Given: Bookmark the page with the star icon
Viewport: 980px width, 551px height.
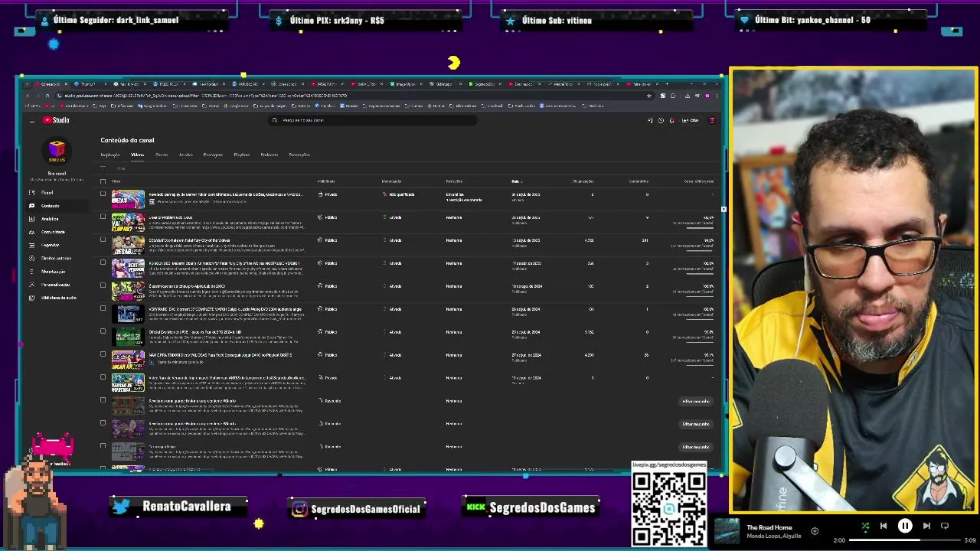Looking at the screenshot, I should [x=649, y=96].
